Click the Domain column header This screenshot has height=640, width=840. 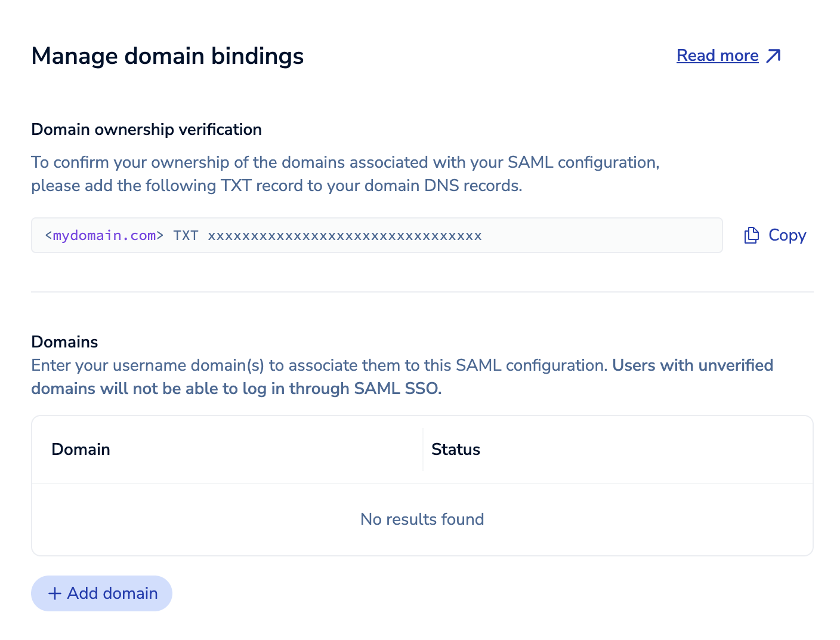click(81, 450)
